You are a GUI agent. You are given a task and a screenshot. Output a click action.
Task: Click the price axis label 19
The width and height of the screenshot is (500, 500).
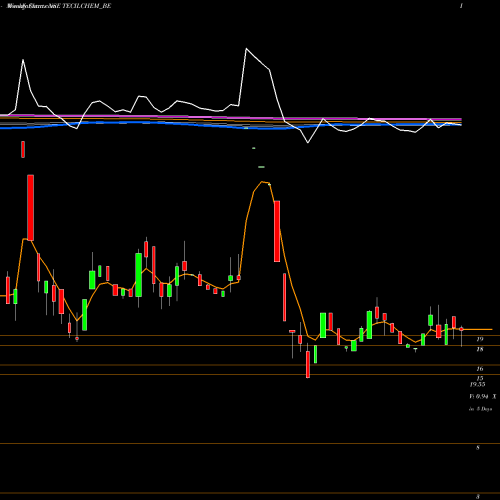480,339
